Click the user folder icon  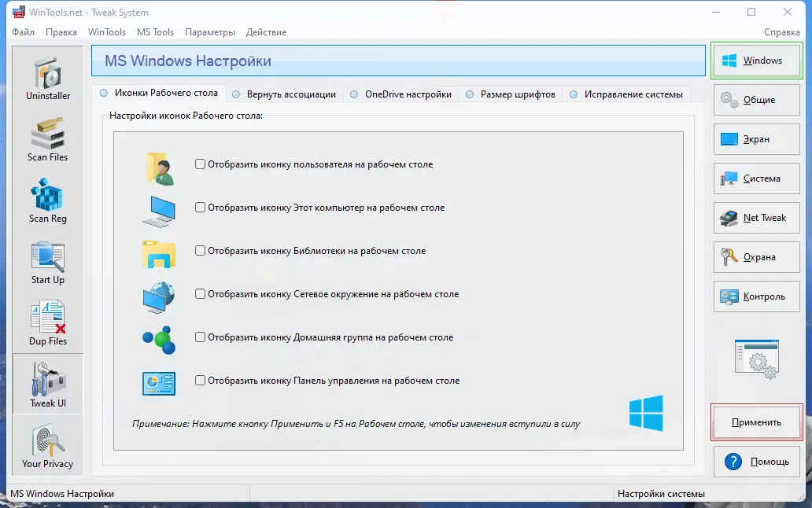click(159, 168)
